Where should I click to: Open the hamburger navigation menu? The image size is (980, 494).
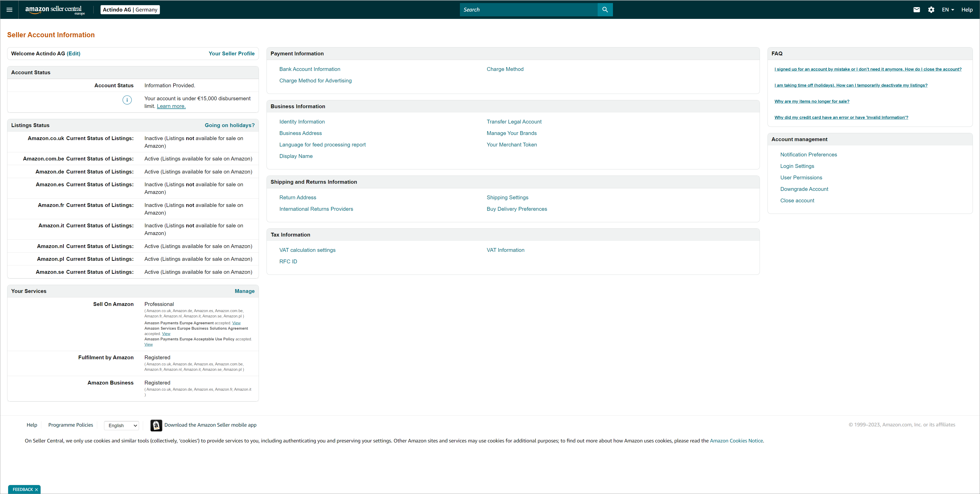[x=9, y=10]
